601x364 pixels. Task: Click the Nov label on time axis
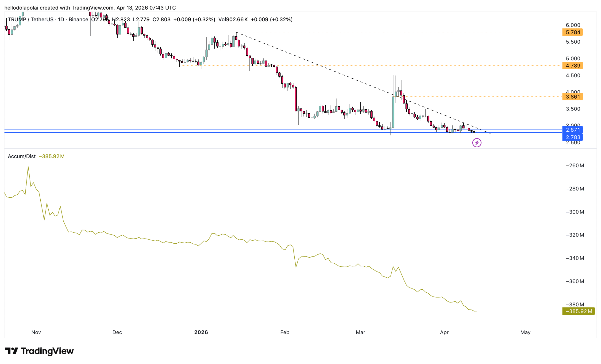[36, 332]
